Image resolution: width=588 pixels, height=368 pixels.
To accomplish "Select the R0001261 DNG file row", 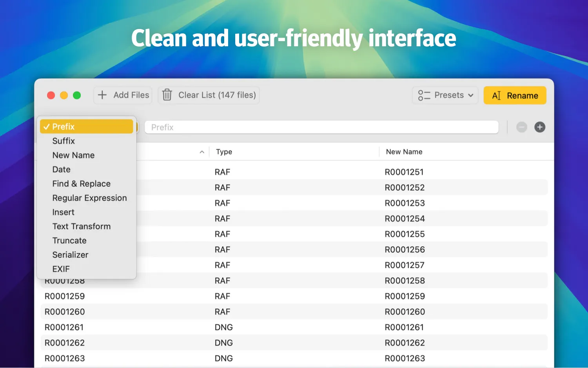I will tap(294, 327).
